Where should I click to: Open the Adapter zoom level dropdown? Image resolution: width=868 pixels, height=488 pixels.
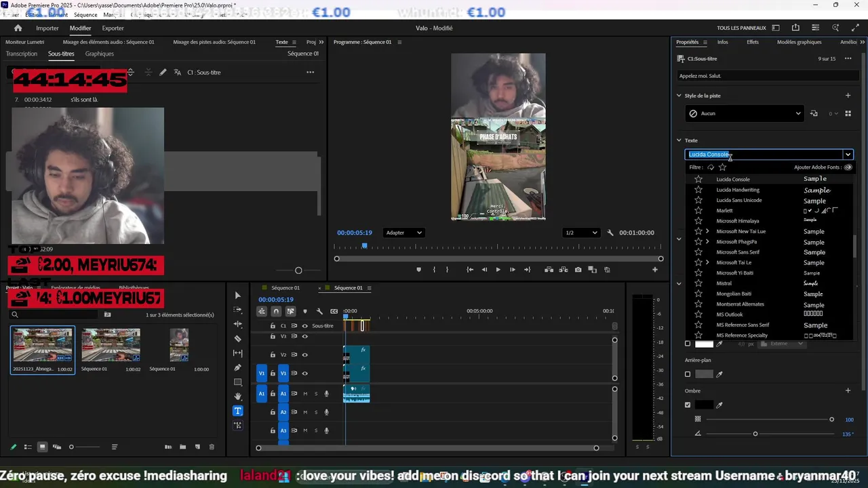404,232
